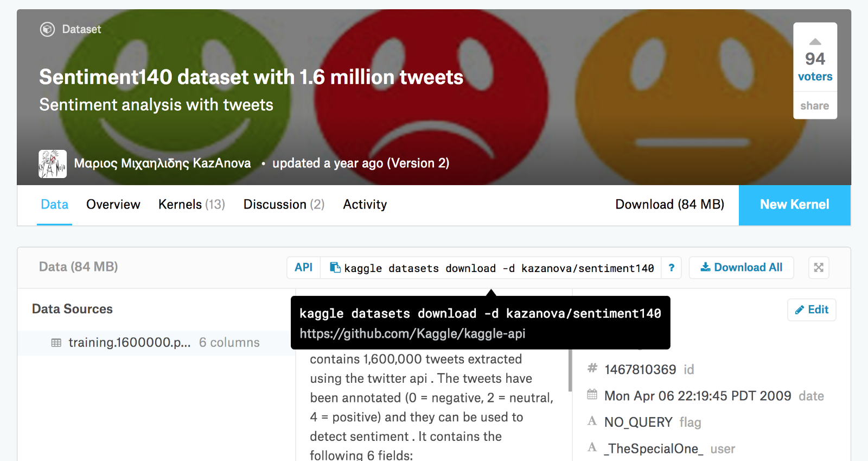Click the question mark help icon

671,268
